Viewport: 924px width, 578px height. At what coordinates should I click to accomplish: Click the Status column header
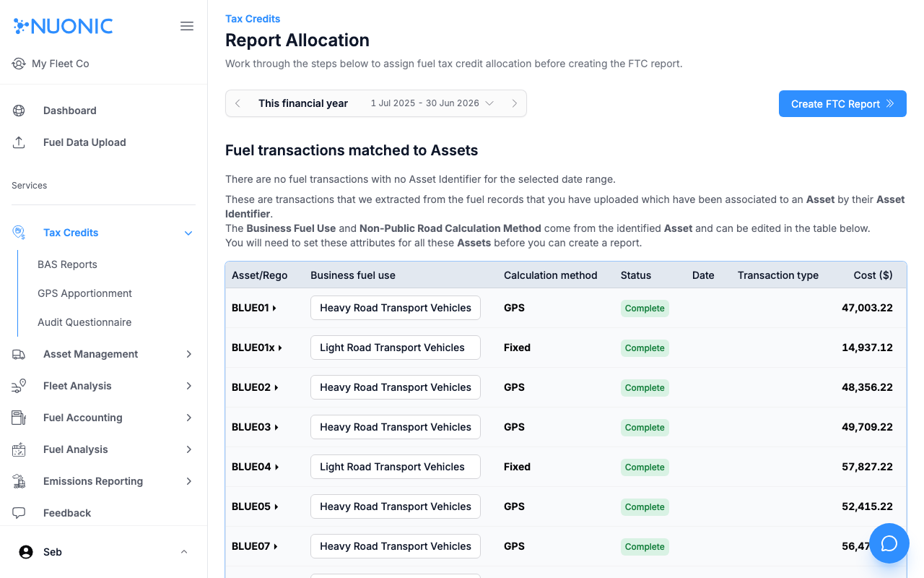point(636,275)
